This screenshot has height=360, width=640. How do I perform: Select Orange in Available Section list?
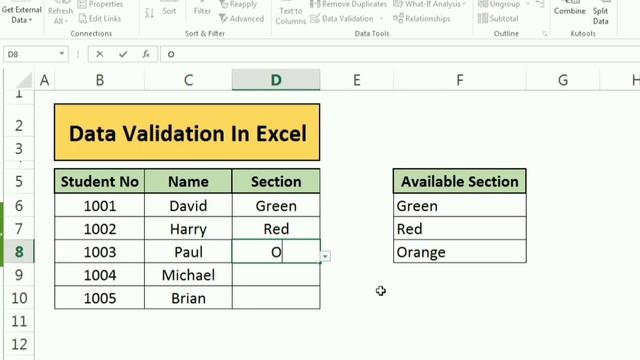click(x=460, y=252)
